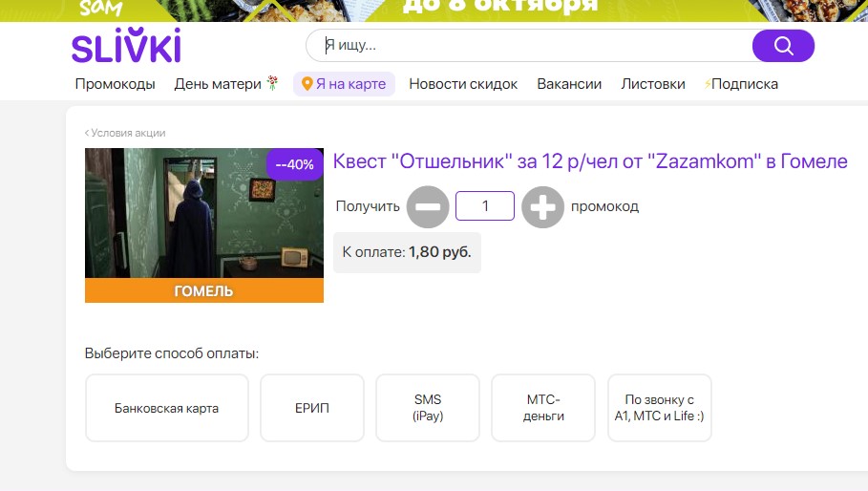Open Подписка with lightning icon
This screenshot has width=868, height=491.
coord(741,84)
